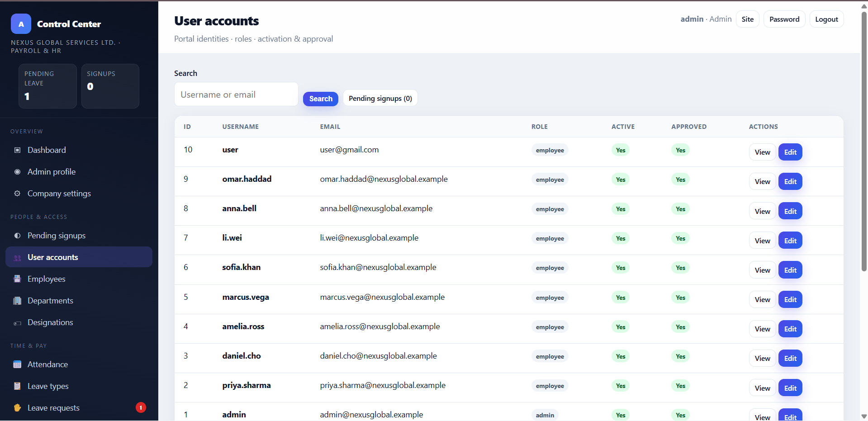Open the Pending signups (0) filter button
Image resolution: width=868 pixels, height=421 pixels.
(x=380, y=98)
